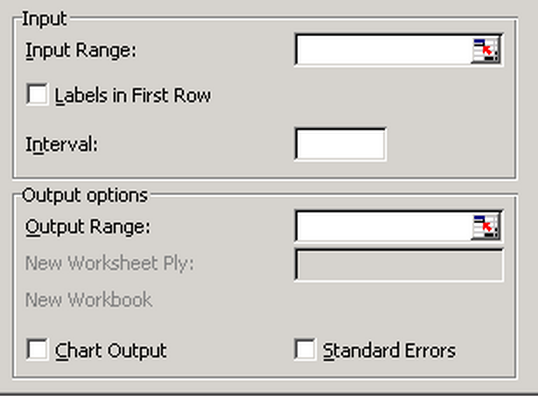Image resolution: width=538 pixels, height=396 pixels.
Task: Click the Input group box title
Action: tap(44, 19)
